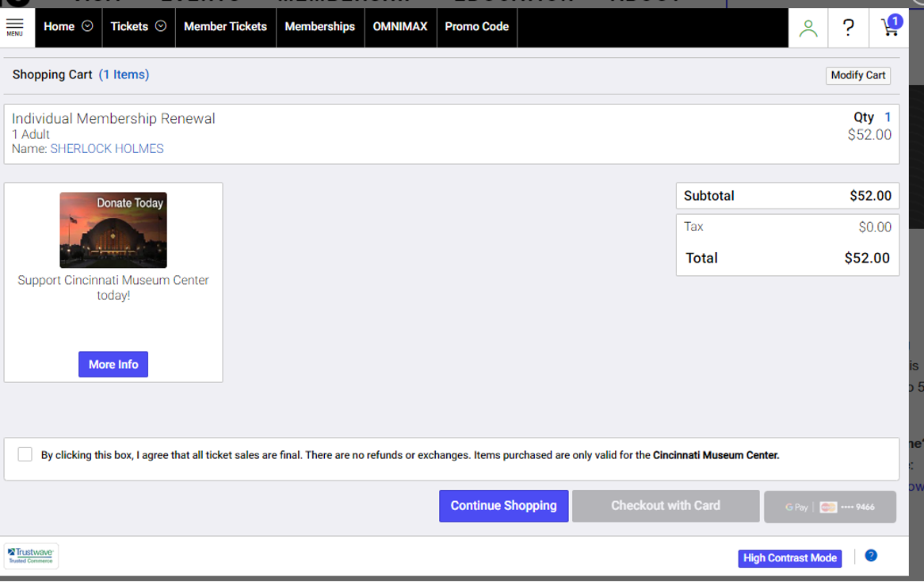924x582 pixels.
Task: Select OMNIMAX in the navigation bar
Action: click(399, 26)
